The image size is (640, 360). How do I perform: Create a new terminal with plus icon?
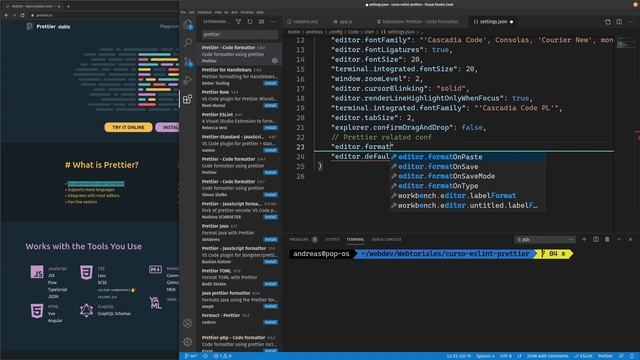tap(584, 240)
